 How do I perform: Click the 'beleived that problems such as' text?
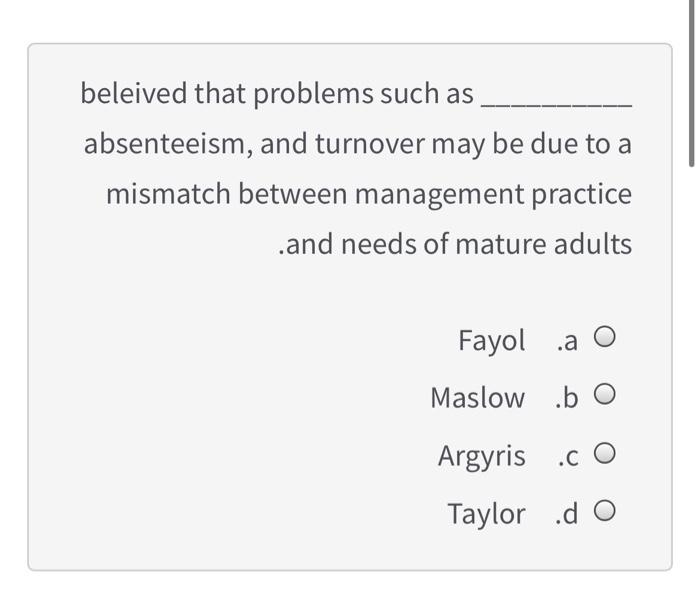pos(277,94)
